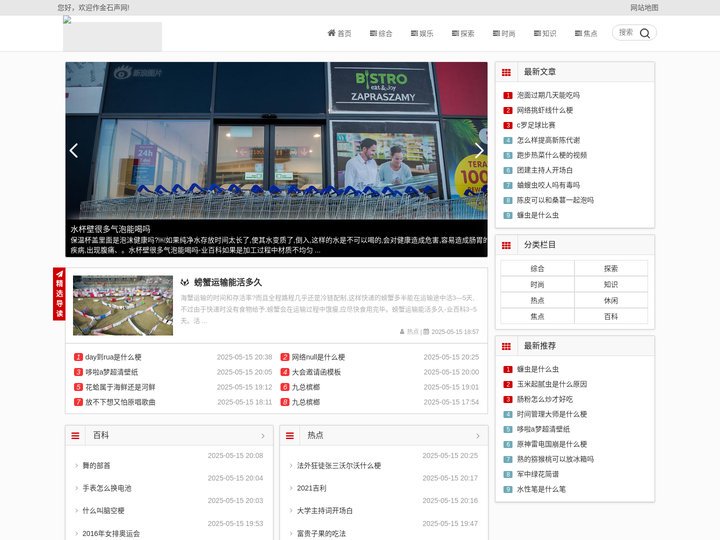Open 最新推荐 item 时间管理大师是什么梗
Screen dimensions: 720x540
click(x=551, y=414)
